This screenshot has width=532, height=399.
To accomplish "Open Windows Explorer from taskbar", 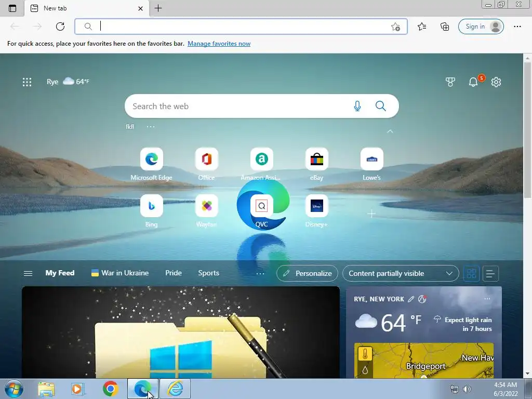I will [x=46, y=389].
